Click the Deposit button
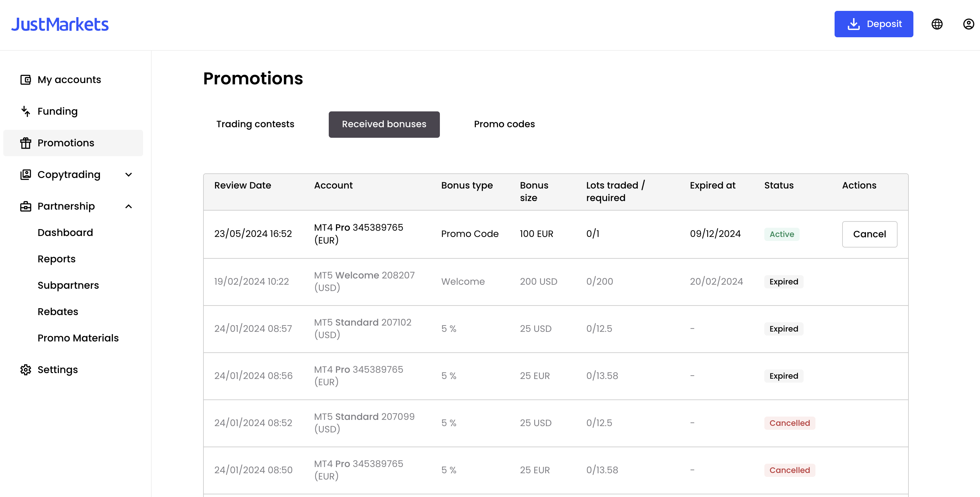Screen dimensions: 980x497 [x=873, y=24]
